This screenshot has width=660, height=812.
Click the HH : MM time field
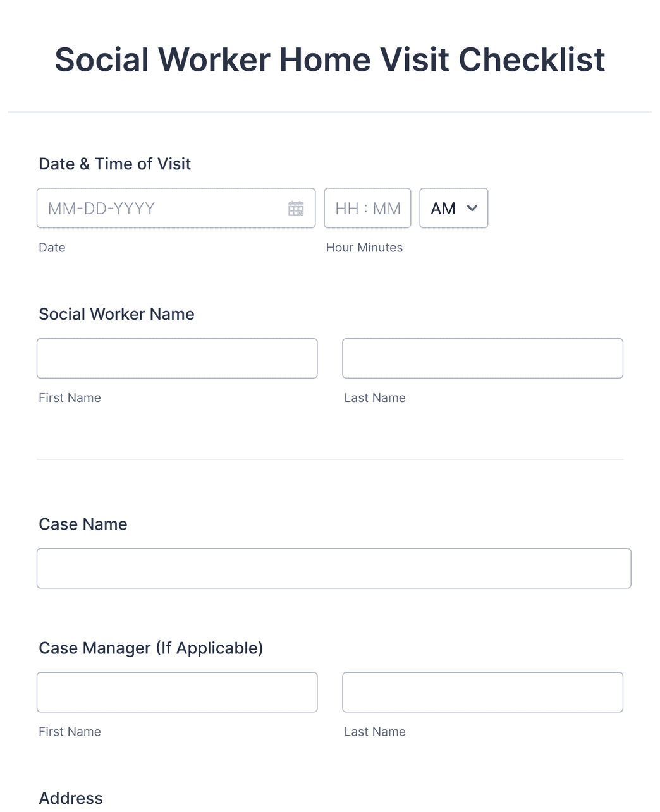pos(367,208)
